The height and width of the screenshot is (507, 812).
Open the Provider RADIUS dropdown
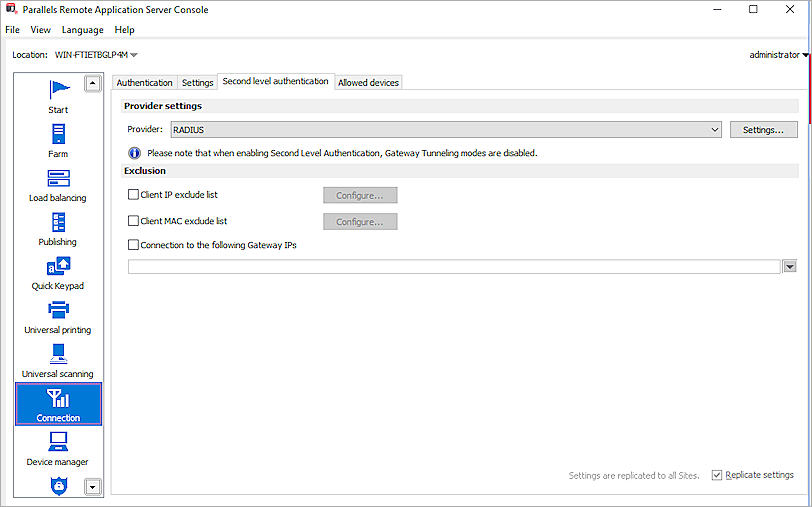tap(446, 129)
